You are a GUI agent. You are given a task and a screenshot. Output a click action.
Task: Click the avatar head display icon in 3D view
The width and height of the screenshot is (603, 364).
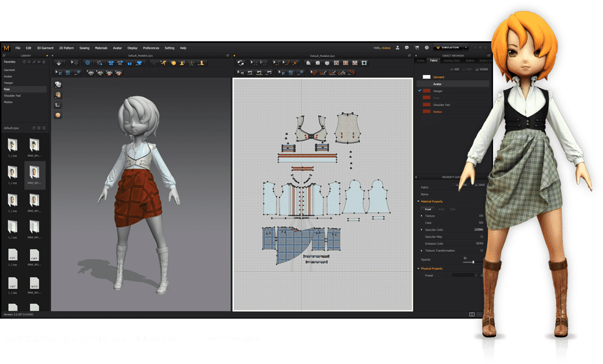(x=58, y=95)
